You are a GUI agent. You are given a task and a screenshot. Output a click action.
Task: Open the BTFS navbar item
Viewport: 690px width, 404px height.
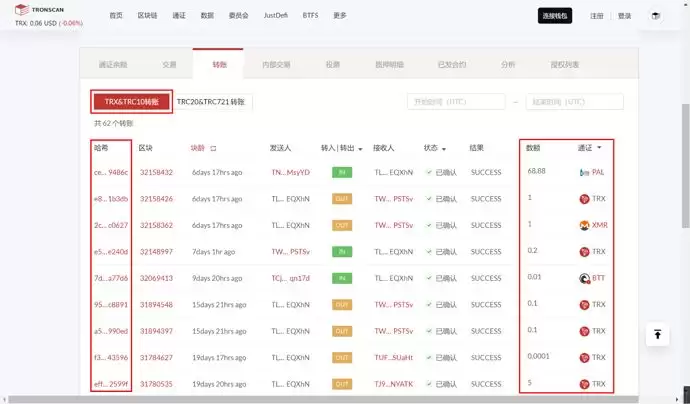pos(310,15)
